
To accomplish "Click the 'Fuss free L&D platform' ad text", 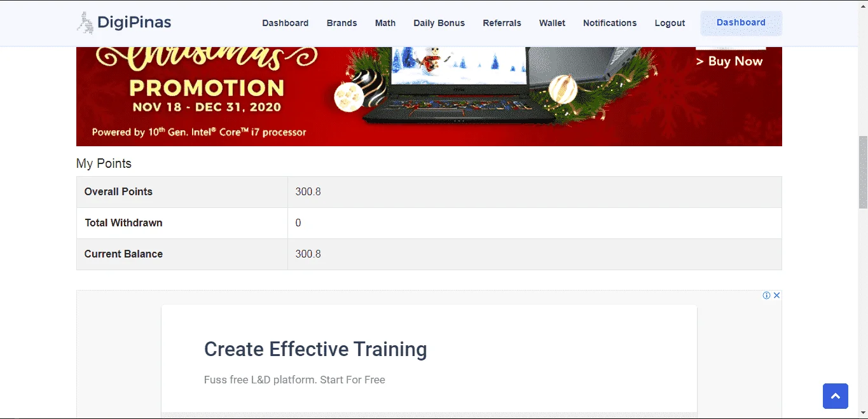I will tap(294, 380).
